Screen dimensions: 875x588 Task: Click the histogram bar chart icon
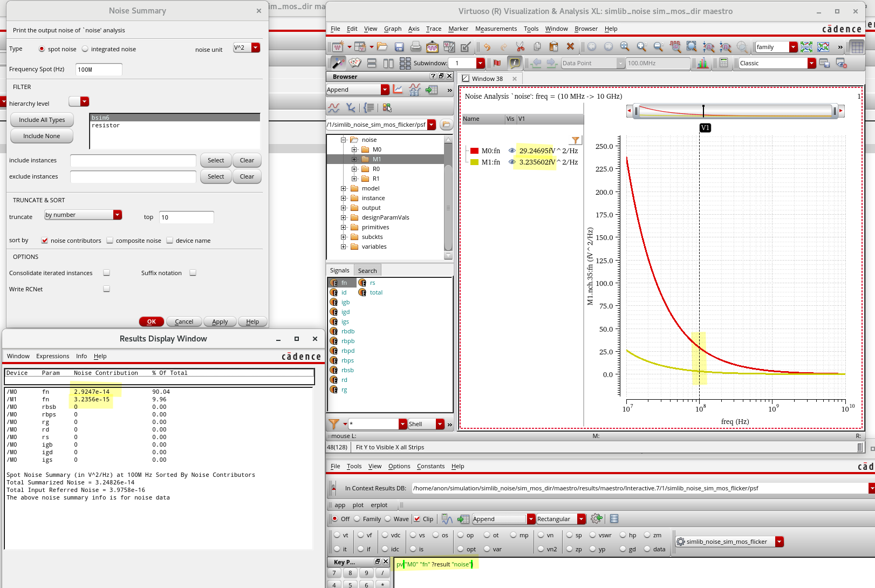pos(702,63)
